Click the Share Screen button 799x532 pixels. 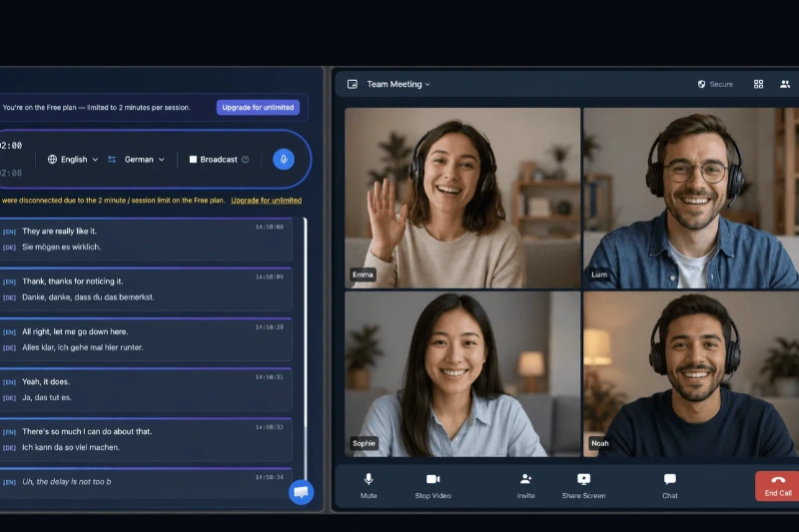[583, 486]
